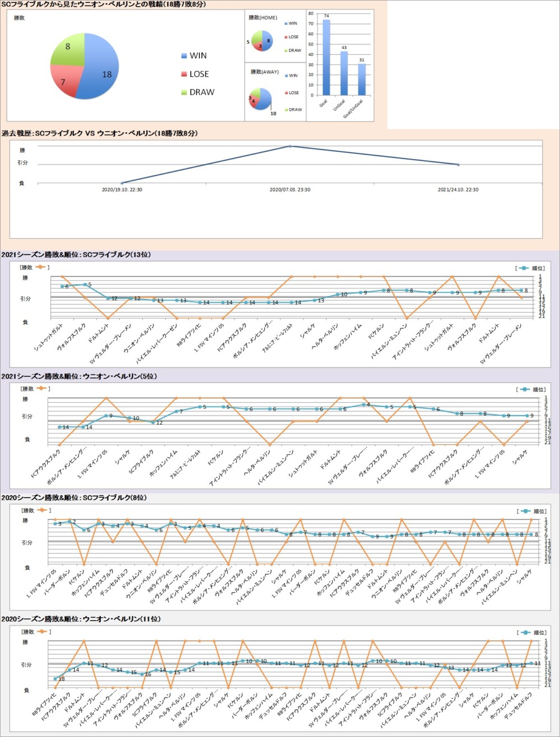Click WIN legend entry in HOME chart
Image resolution: width=560 pixels, height=737 pixels.
[291, 24]
